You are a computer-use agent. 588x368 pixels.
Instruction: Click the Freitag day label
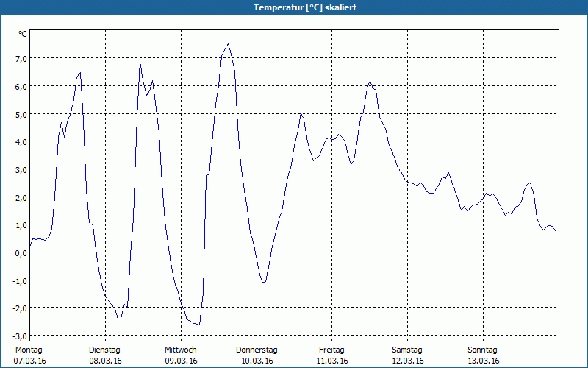(x=331, y=350)
